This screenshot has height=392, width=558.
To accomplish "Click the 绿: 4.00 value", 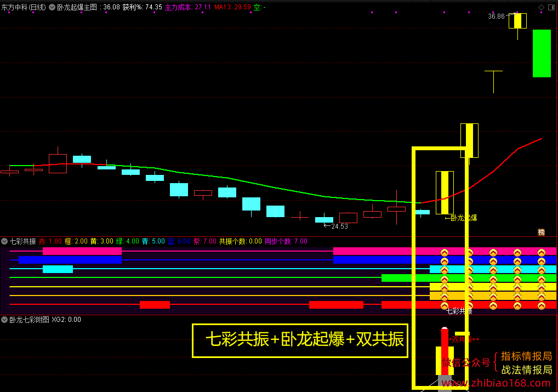I will (x=127, y=241).
